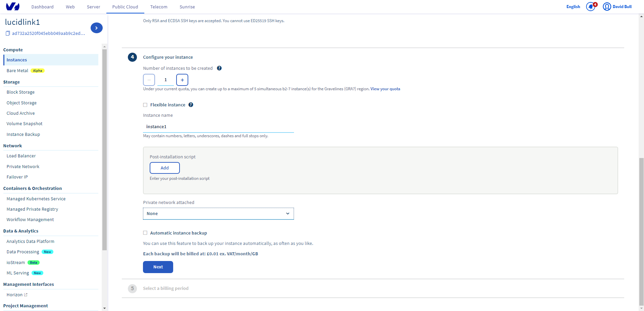Viewport: 644px width, 311px height.
Task: Enable Automatic instance backup checkbox
Action: pos(145,233)
